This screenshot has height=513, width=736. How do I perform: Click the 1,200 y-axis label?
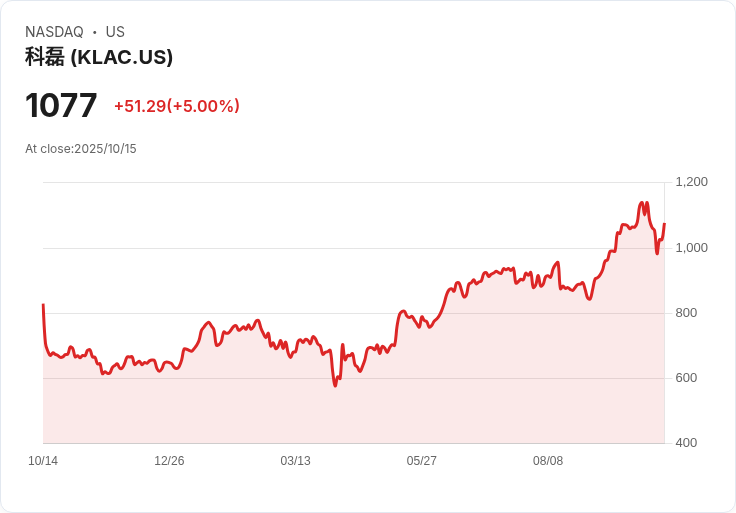pos(691,182)
